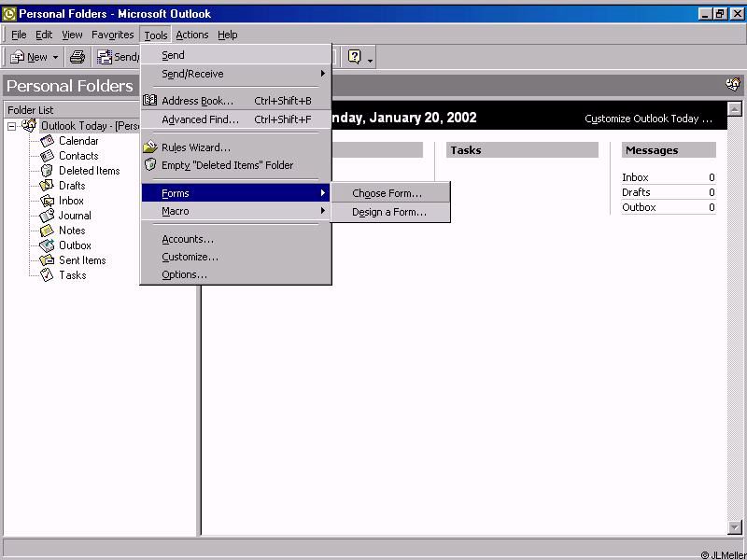Screen dimensions: 747x560
Task: Open Accounts from the Tools menu
Action: point(235,239)
